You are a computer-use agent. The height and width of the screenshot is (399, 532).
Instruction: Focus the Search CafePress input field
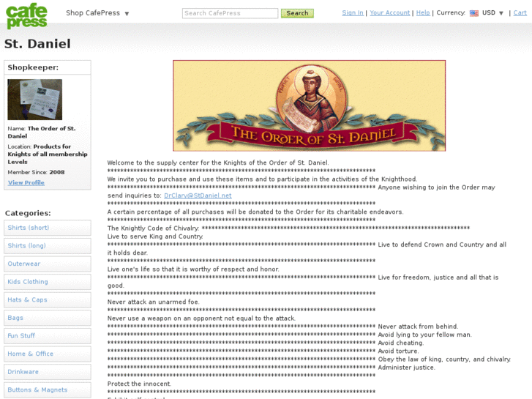230,13
